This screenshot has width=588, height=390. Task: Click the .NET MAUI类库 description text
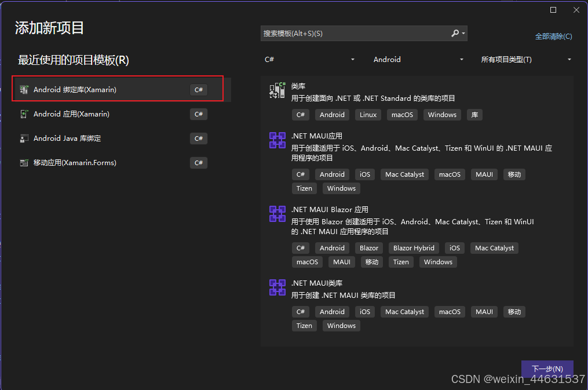pos(343,296)
